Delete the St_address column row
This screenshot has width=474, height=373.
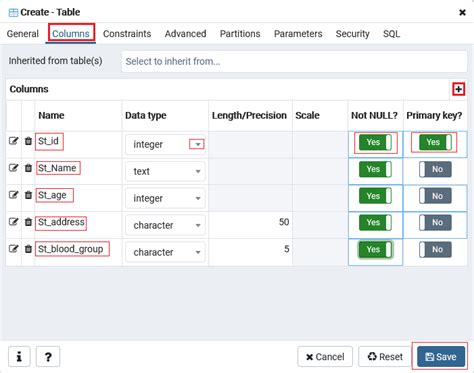pyautogui.click(x=28, y=222)
